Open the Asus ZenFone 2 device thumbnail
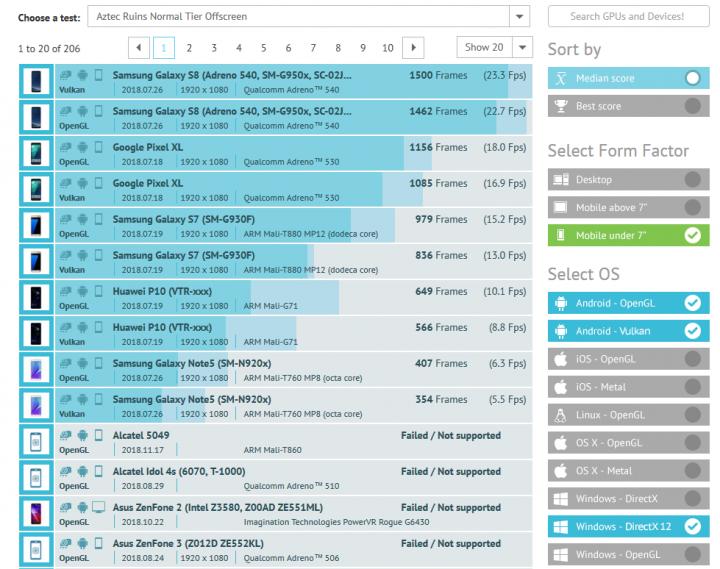 click(x=36, y=513)
